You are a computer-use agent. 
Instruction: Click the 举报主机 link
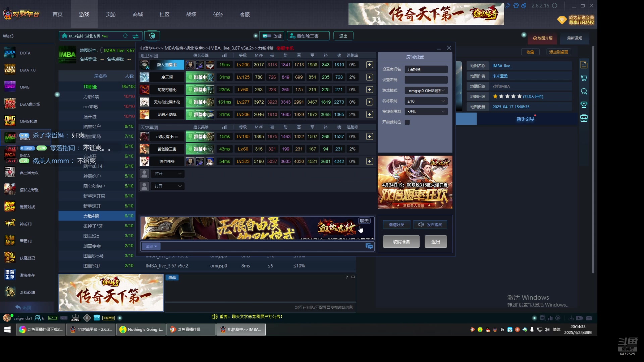pos(285,48)
